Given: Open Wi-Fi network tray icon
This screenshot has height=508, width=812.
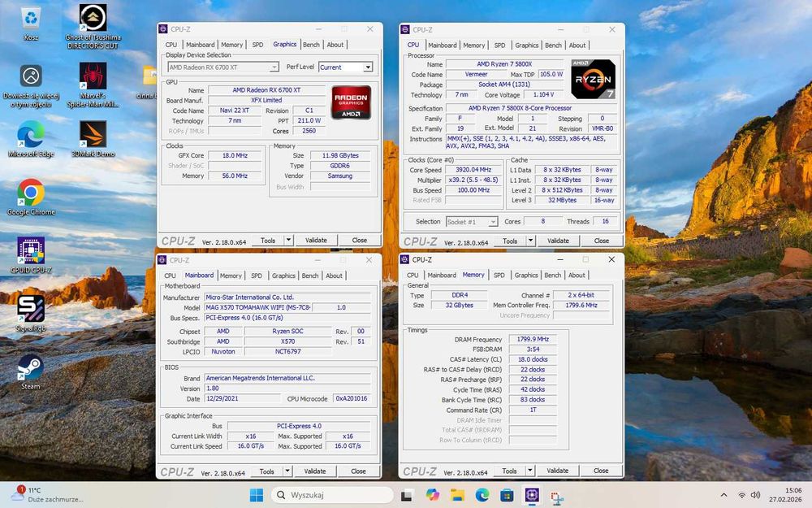Looking at the screenshot, I should [x=741, y=495].
